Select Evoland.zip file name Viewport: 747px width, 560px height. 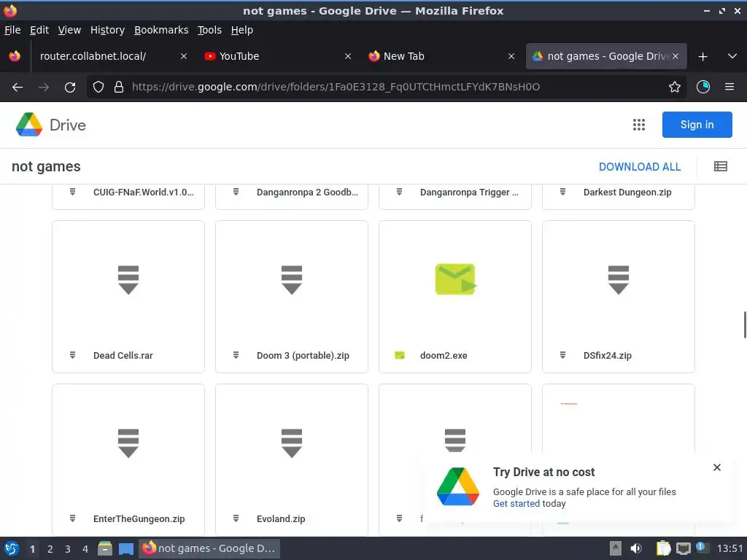pos(281,519)
